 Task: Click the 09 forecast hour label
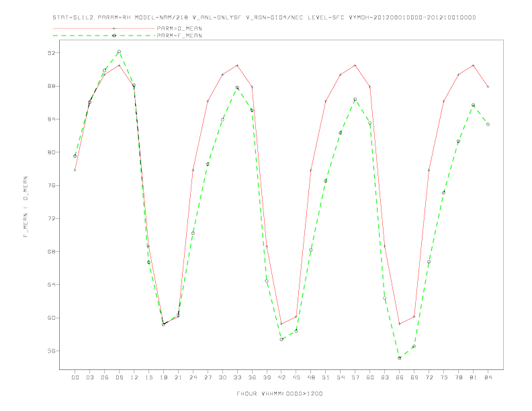[119, 377]
